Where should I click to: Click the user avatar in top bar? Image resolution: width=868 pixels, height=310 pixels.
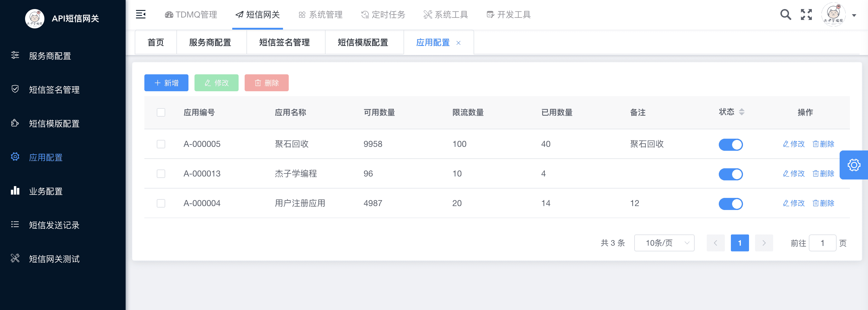pos(833,15)
